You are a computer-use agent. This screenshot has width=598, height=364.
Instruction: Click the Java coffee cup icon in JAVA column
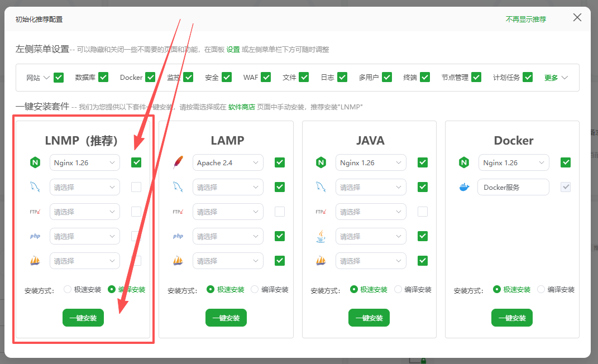coord(320,236)
